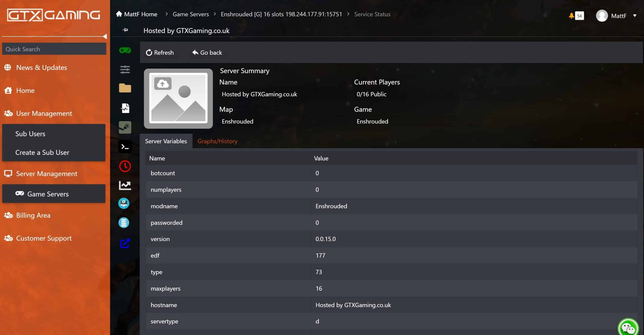Expand the MattF account dropdown arrow

[635, 16]
